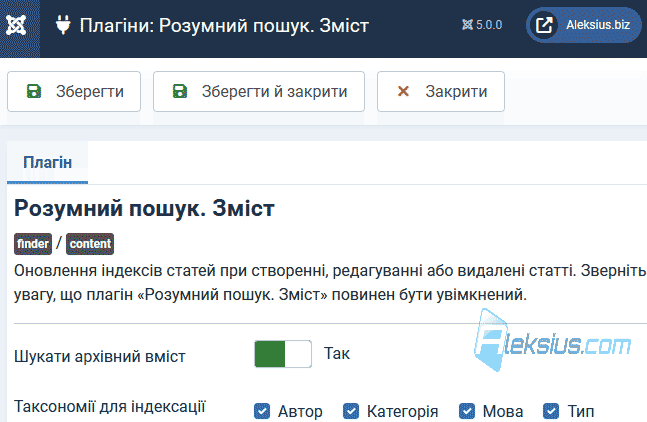Toggle the Шукати архівний вміст switch
The width and height of the screenshot is (647, 422).
point(283,354)
